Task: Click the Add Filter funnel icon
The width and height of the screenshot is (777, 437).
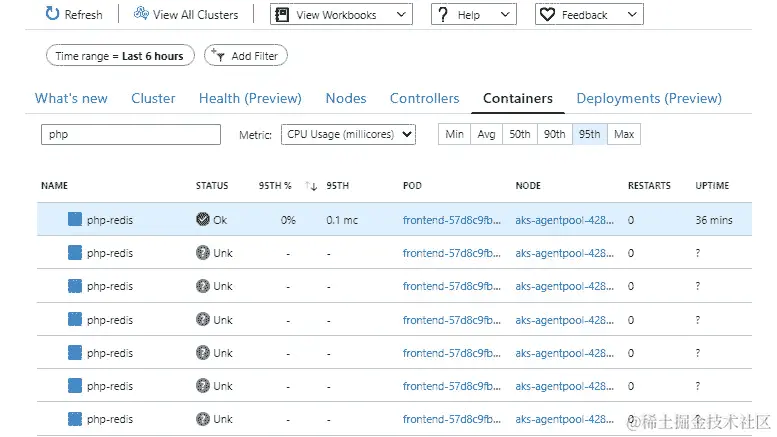Action: pyautogui.click(x=218, y=55)
